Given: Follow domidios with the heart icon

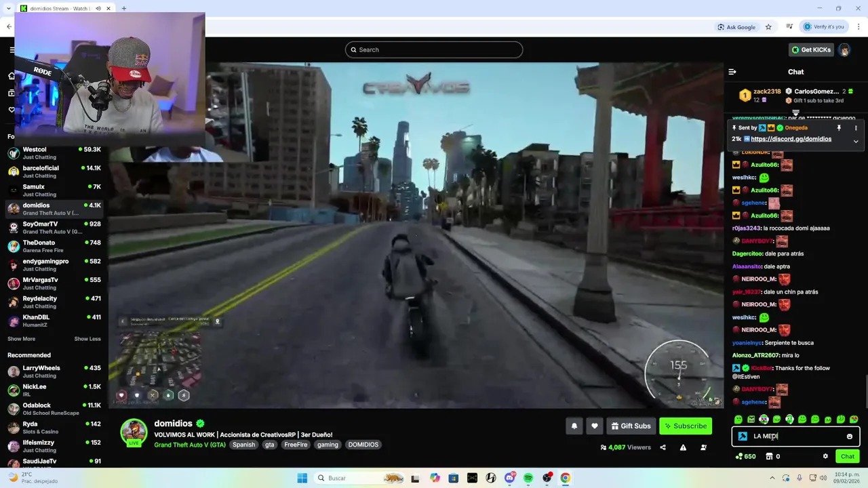Looking at the screenshot, I should (x=595, y=426).
